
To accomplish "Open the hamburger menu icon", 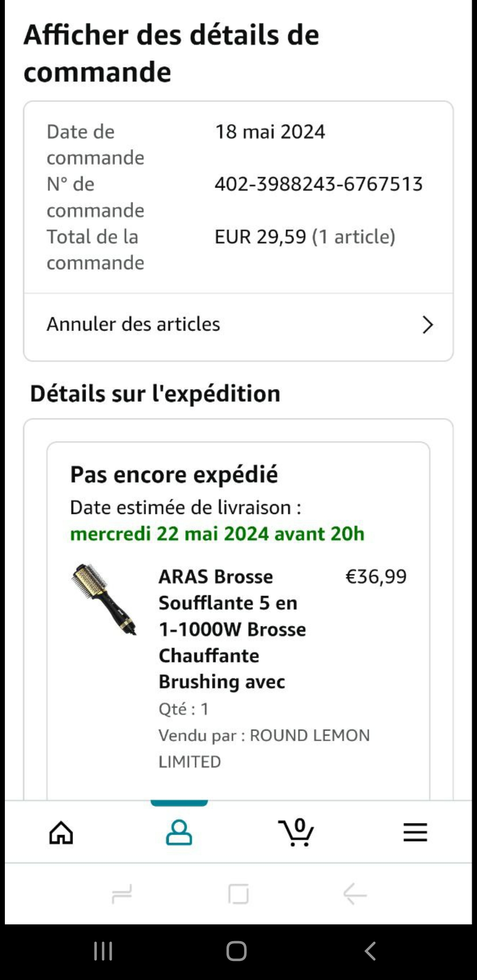I will pyautogui.click(x=415, y=833).
